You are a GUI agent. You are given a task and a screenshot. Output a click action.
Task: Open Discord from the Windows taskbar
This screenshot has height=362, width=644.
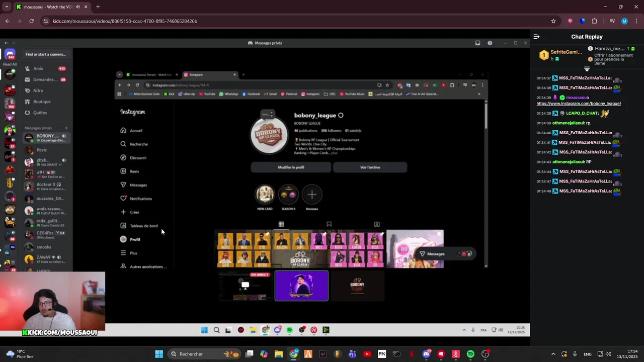point(427,354)
